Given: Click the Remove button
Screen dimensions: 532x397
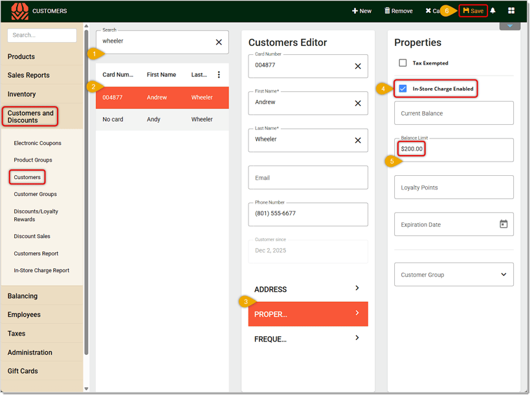Looking at the screenshot, I should (399, 11).
